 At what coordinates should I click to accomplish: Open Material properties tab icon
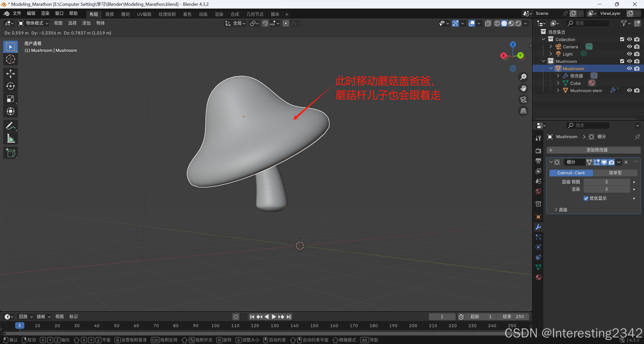coord(538,277)
